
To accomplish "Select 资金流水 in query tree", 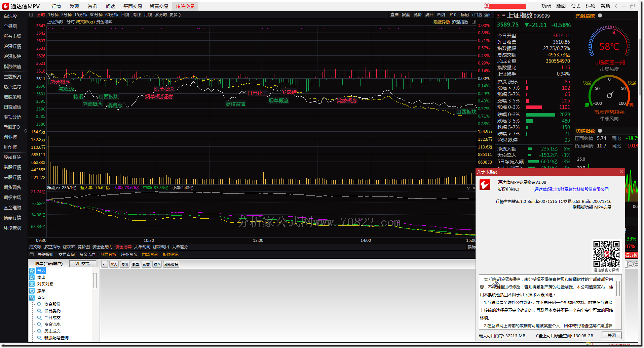I will (52, 324).
